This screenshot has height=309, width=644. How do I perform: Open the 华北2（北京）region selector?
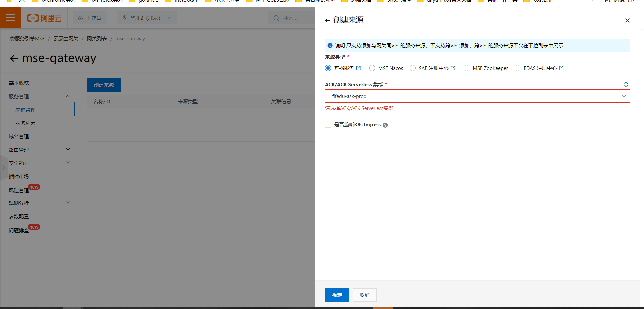pyautogui.click(x=147, y=18)
